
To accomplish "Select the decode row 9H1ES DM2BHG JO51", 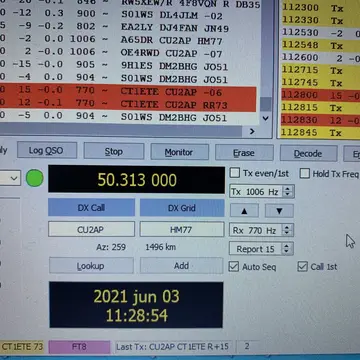I will point(128,66).
